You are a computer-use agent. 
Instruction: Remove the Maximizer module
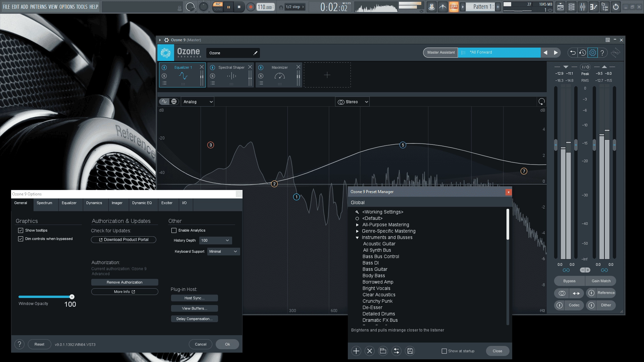[298, 67]
